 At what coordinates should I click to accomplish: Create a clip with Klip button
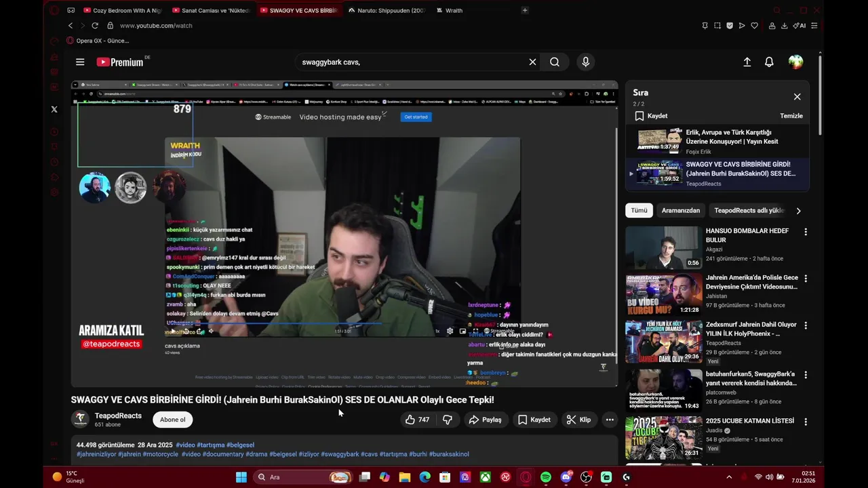578,420
